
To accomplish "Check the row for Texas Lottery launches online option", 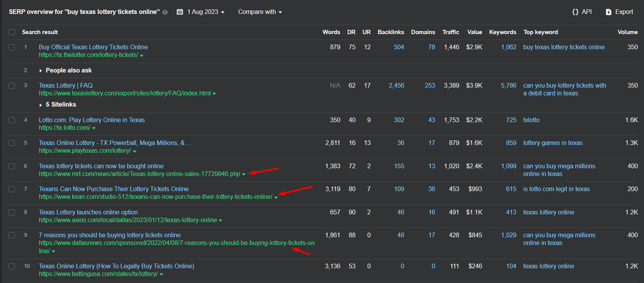I will 12,212.
